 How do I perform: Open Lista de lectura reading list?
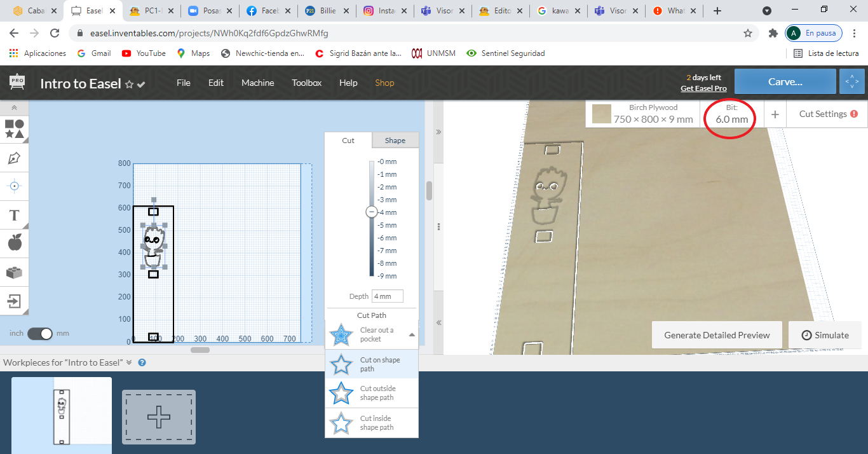click(826, 53)
